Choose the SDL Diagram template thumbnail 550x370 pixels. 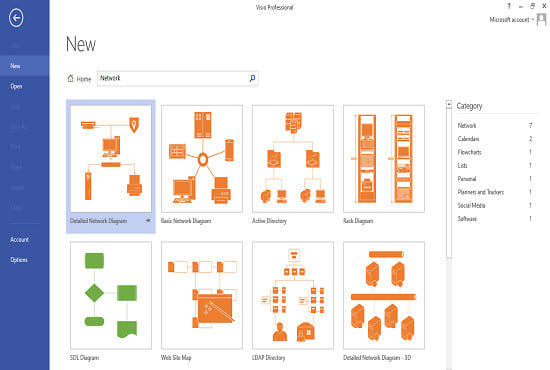pos(111,295)
